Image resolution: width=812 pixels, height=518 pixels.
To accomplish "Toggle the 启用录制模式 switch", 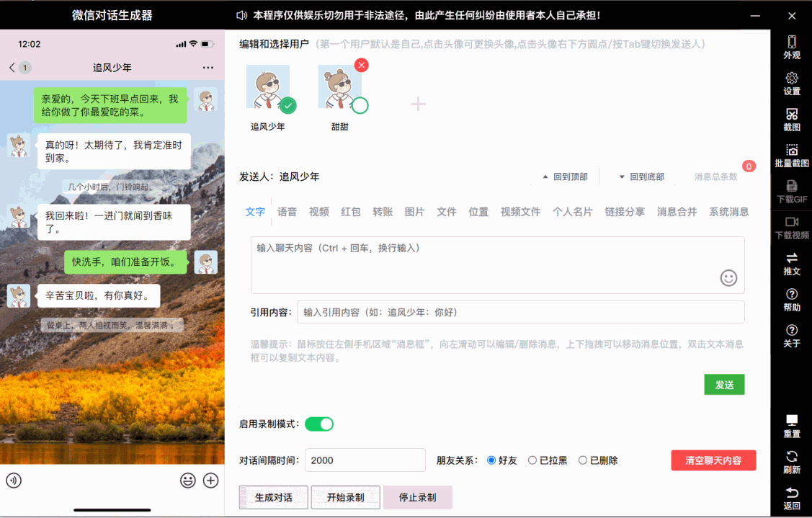I will pos(319,424).
